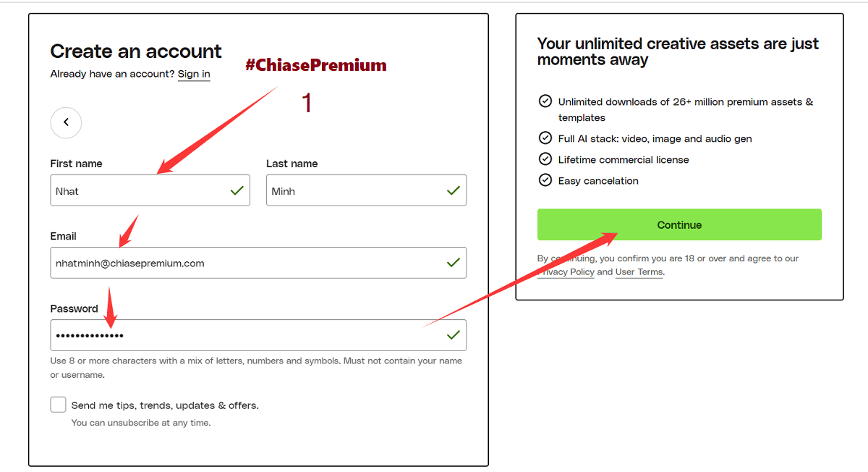Image resolution: width=868 pixels, height=472 pixels.
Task: Click the Full AI stack check icon
Action: pyautogui.click(x=545, y=138)
